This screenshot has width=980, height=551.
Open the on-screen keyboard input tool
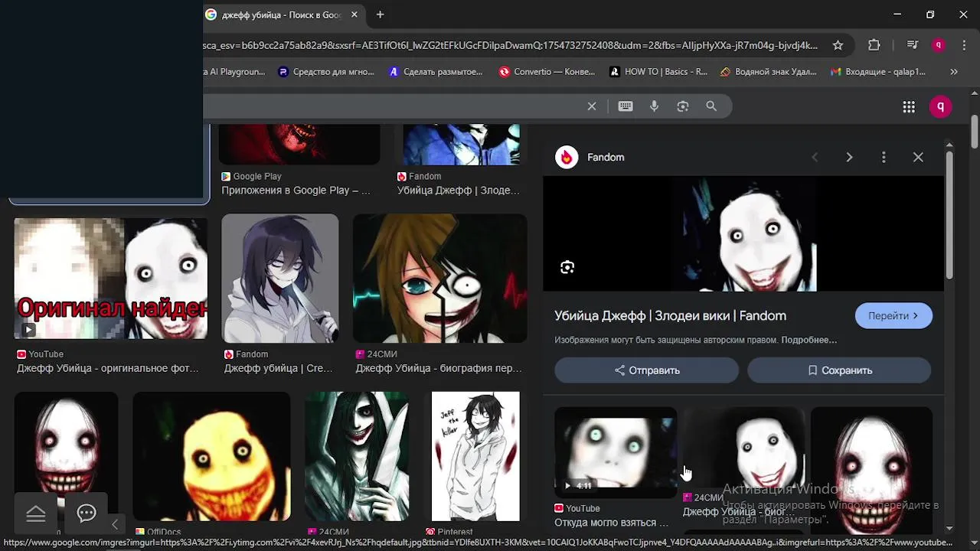[626, 106]
